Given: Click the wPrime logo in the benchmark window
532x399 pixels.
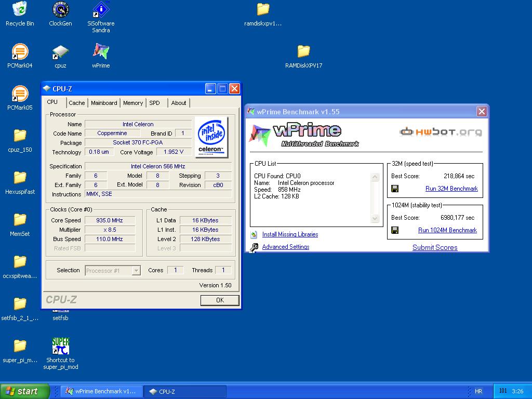Looking at the screenshot, I should click(x=303, y=135).
